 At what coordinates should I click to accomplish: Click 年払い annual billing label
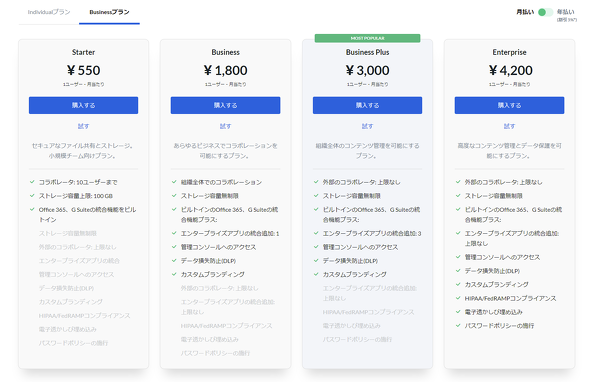click(566, 12)
